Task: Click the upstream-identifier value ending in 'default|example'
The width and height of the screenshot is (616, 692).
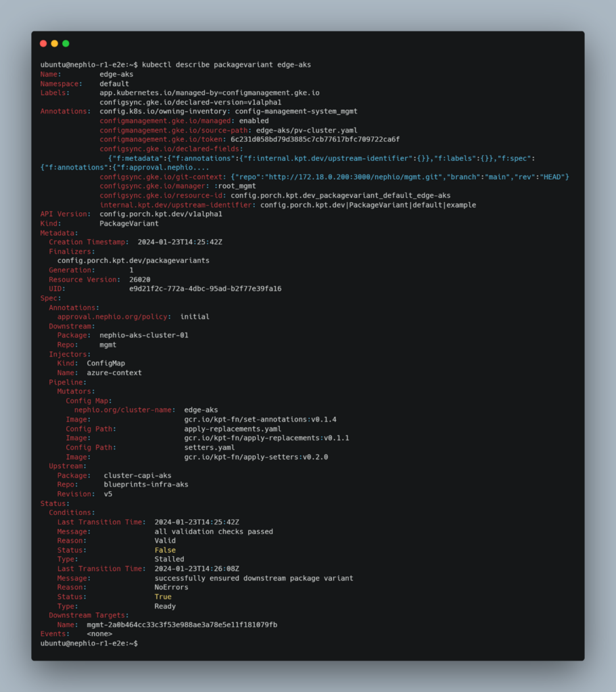Action: pos(368,205)
